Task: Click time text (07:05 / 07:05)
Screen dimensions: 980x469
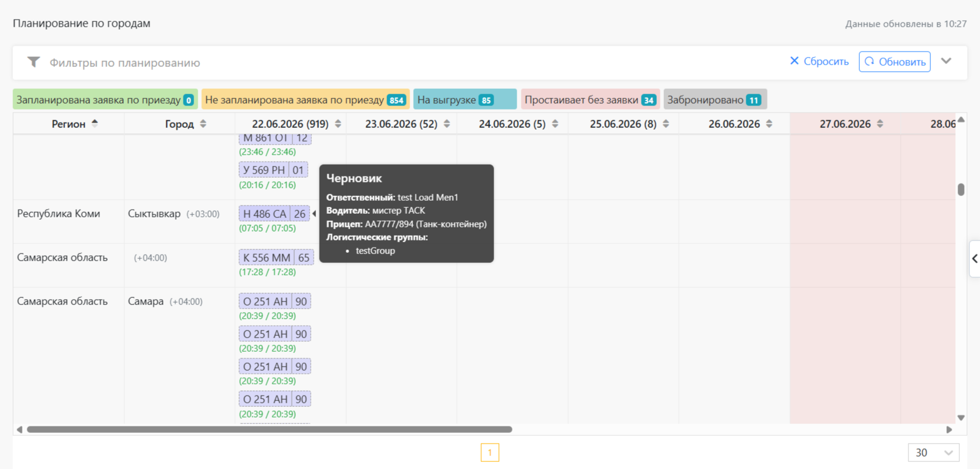Action: [267, 228]
